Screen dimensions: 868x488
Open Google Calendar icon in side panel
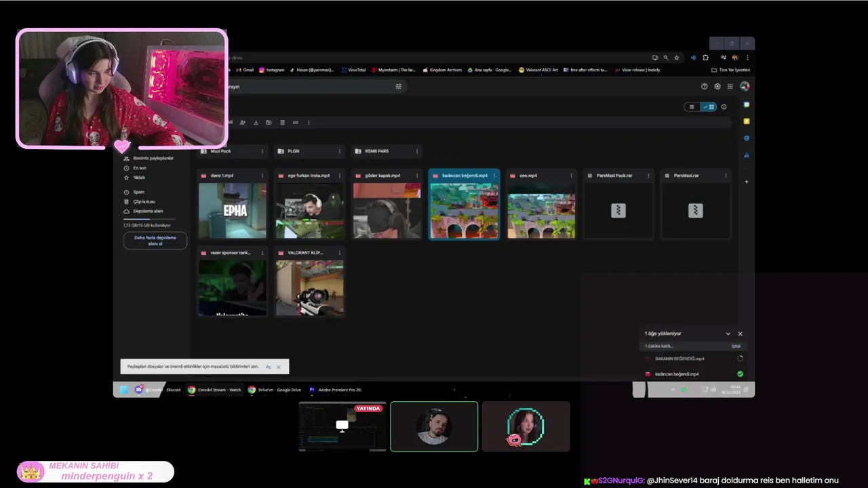pyautogui.click(x=746, y=104)
